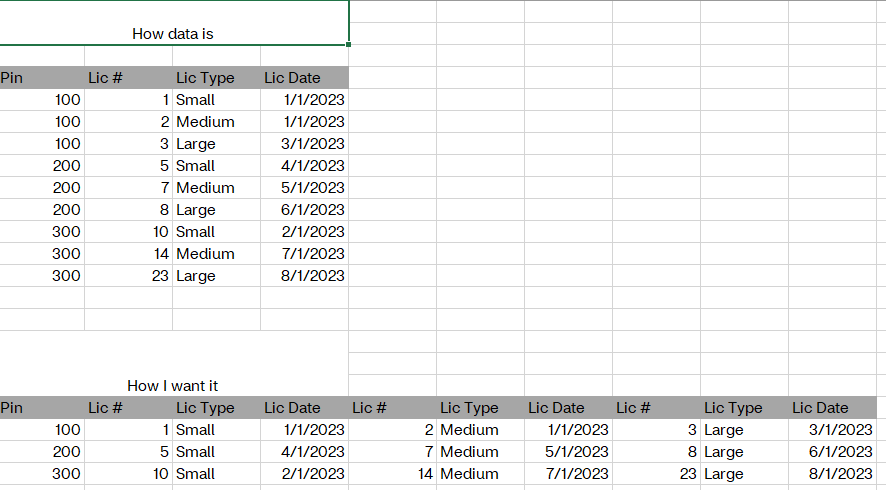This screenshot has height=490, width=886.
Task: Select the 2/1/2023 date in the upper table
Action: point(313,231)
